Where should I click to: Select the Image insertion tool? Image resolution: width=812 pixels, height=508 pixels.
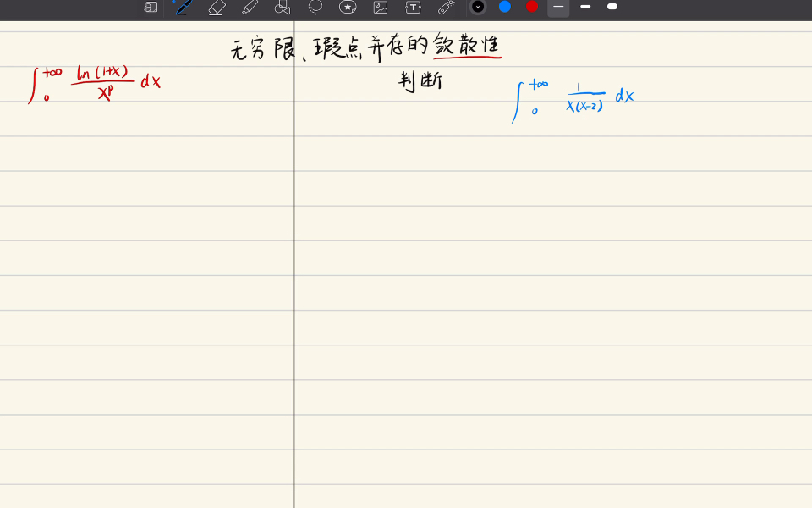(x=380, y=8)
